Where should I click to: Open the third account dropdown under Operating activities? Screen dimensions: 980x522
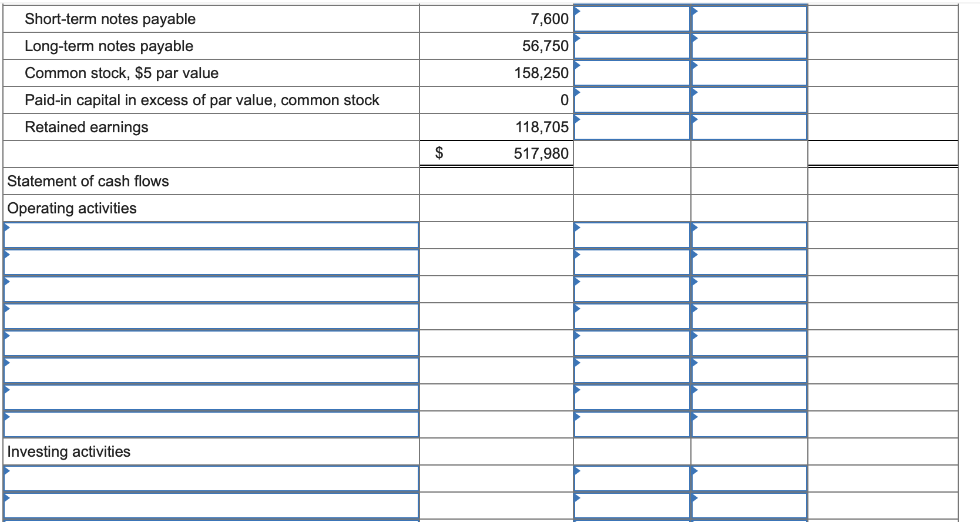tap(211, 289)
